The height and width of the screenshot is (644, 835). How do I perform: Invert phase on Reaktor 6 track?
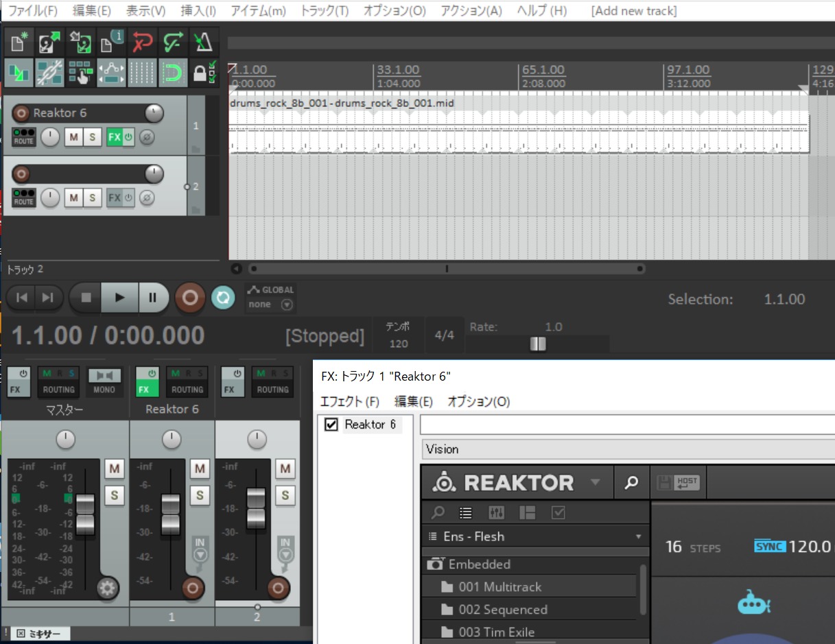point(147,138)
